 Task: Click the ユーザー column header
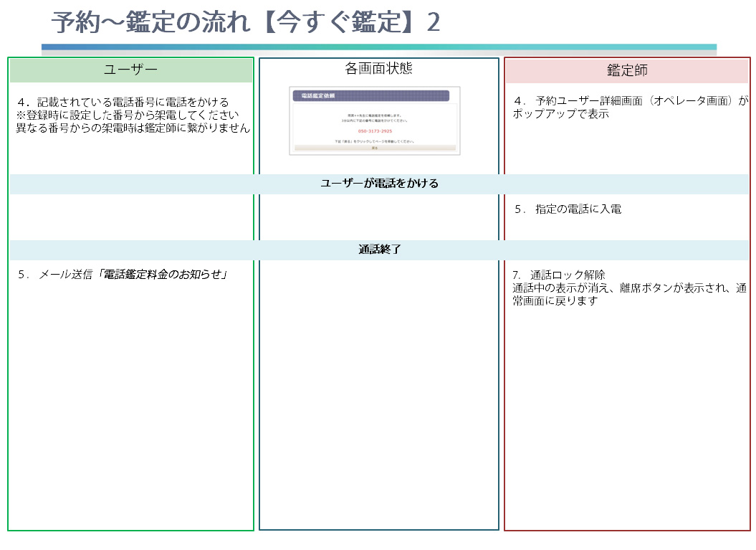tap(131, 70)
